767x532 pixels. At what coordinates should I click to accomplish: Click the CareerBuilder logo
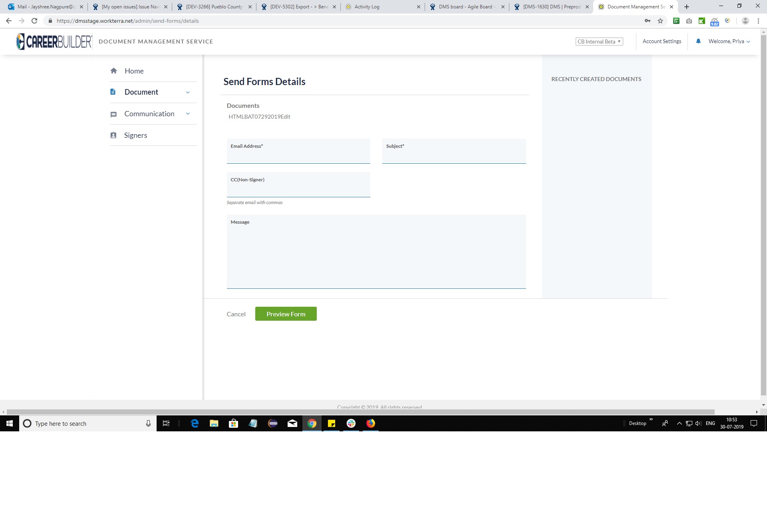(54, 42)
